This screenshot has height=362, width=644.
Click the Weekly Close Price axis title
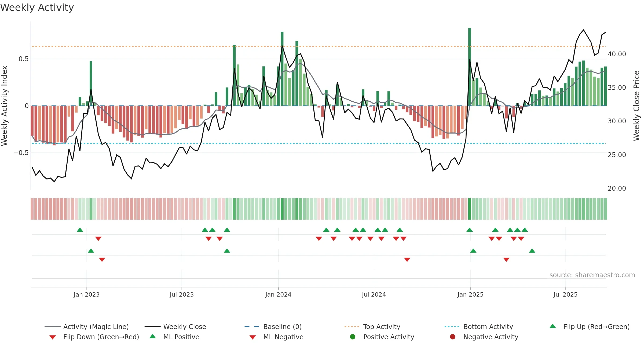636,106
